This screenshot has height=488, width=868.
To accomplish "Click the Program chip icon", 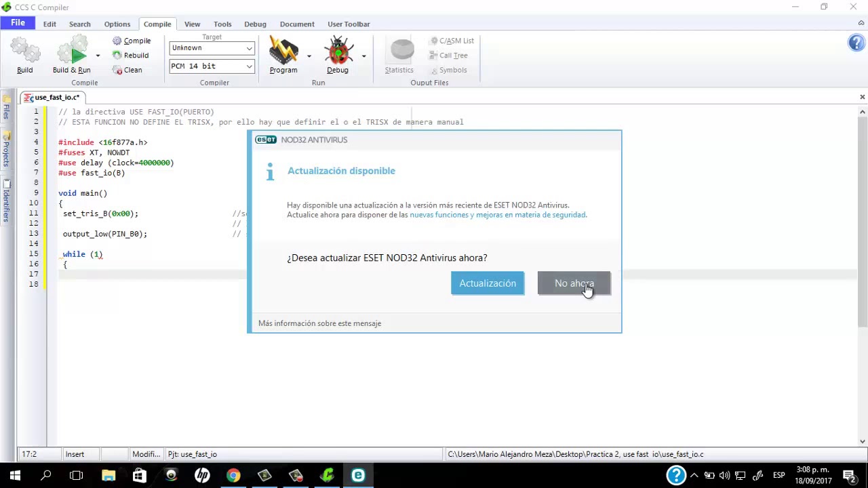I will click(283, 50).
